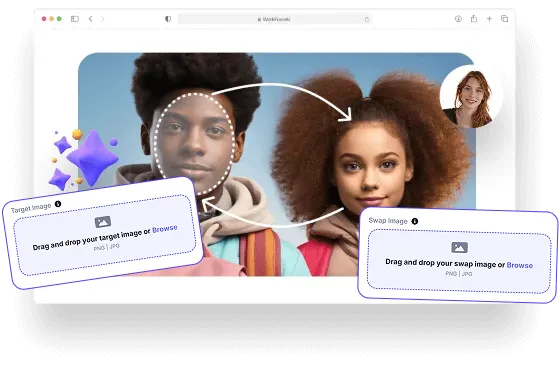The image size is (559, 370).
Task: Select the round red-haired woman thumbnail
Action: pos(471,97)
